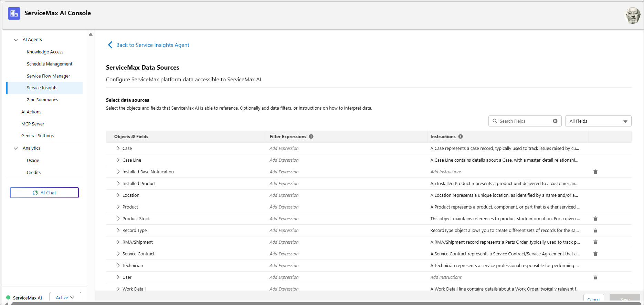Viewport: 644px width, 305px height.
Task: Show Filter Expressions info tooltip
Action: tap(311, 136)
